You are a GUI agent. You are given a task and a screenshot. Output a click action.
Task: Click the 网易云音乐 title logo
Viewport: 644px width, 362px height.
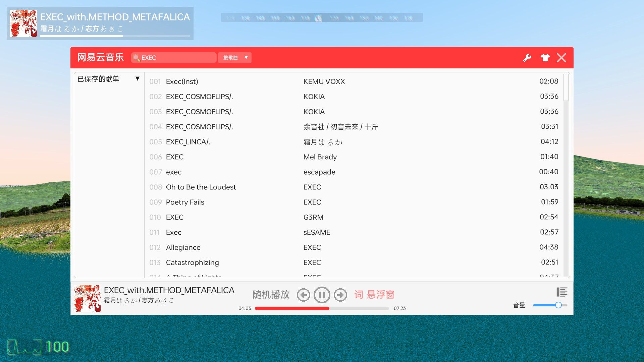click(x=101, y=57)
